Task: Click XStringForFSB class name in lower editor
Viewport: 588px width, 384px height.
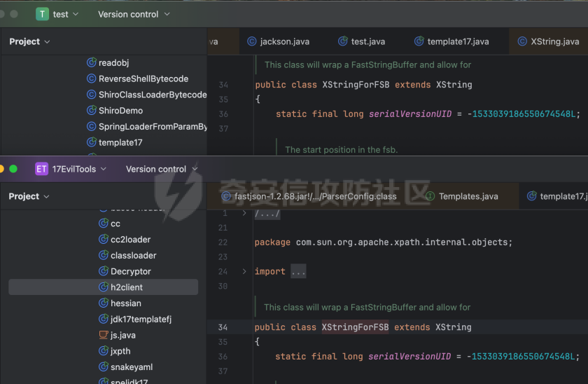Action: [355, 327]
